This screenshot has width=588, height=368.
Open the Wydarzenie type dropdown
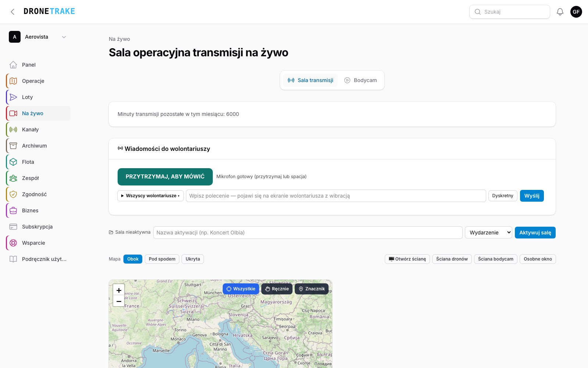point(488,233)
